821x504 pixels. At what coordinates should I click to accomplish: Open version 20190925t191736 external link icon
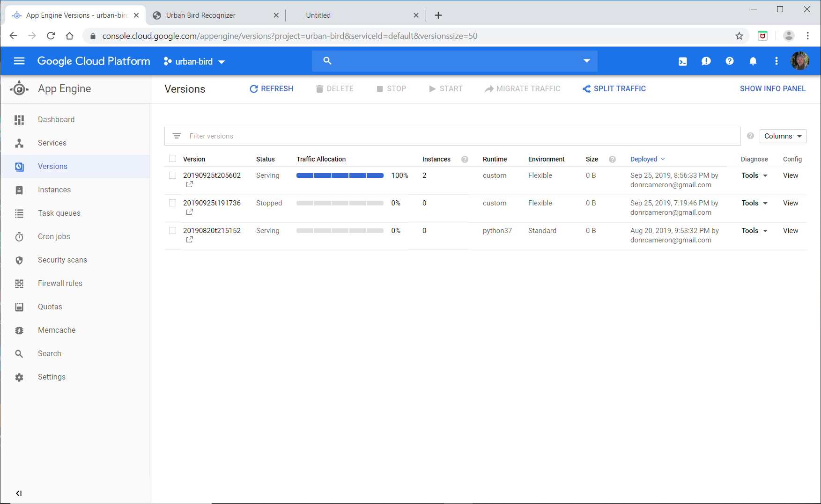pyautogui.click(x=190, y=212)
